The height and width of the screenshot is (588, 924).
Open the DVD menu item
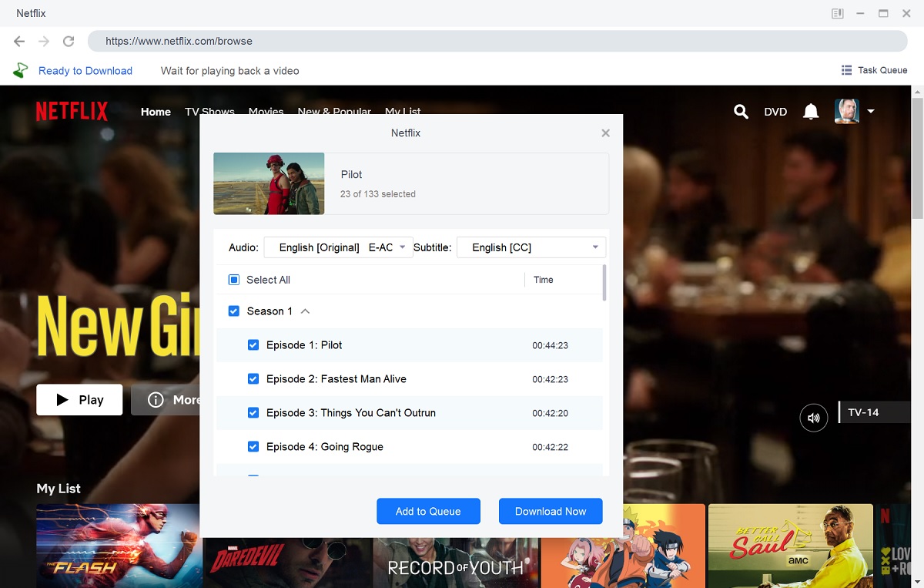point(775,112)
